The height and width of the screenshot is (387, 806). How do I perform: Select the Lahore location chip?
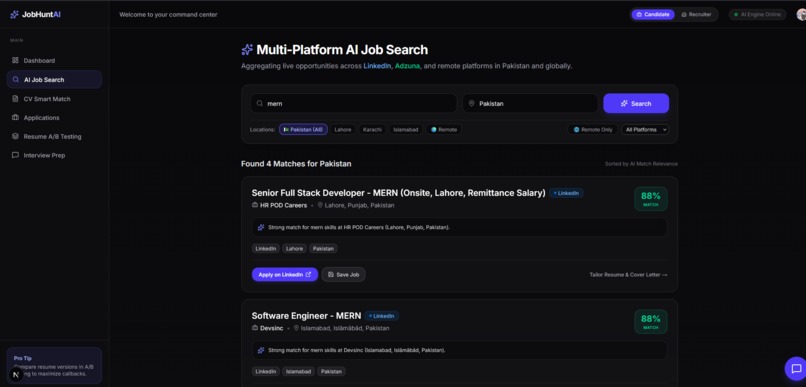click(x=343, y=130)
